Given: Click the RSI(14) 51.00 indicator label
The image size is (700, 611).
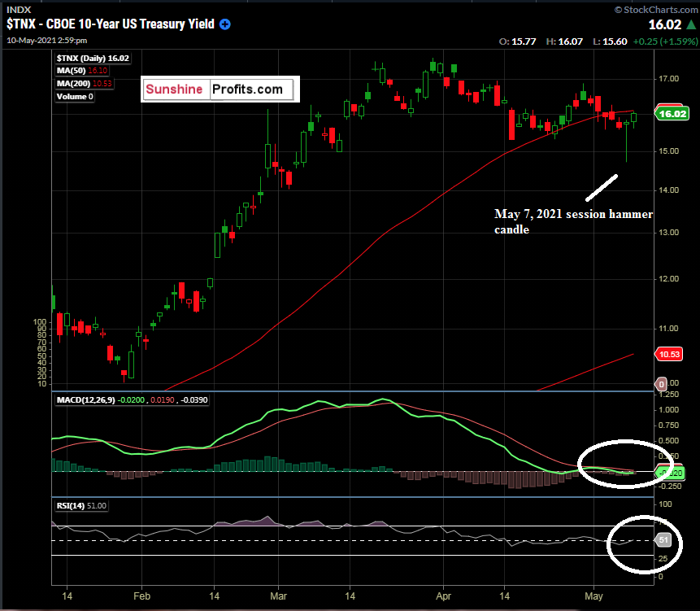Looking at the screenshot, I should (x=81, y=505).
